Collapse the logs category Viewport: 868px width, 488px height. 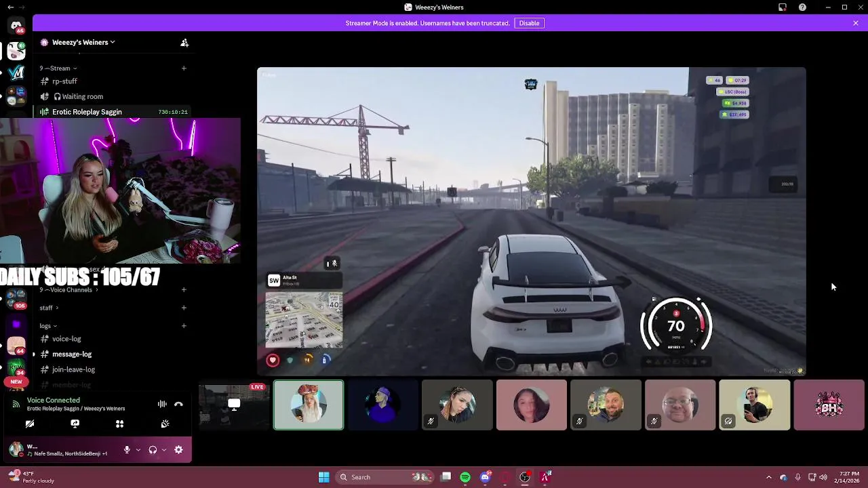click(x=48, y=326)
